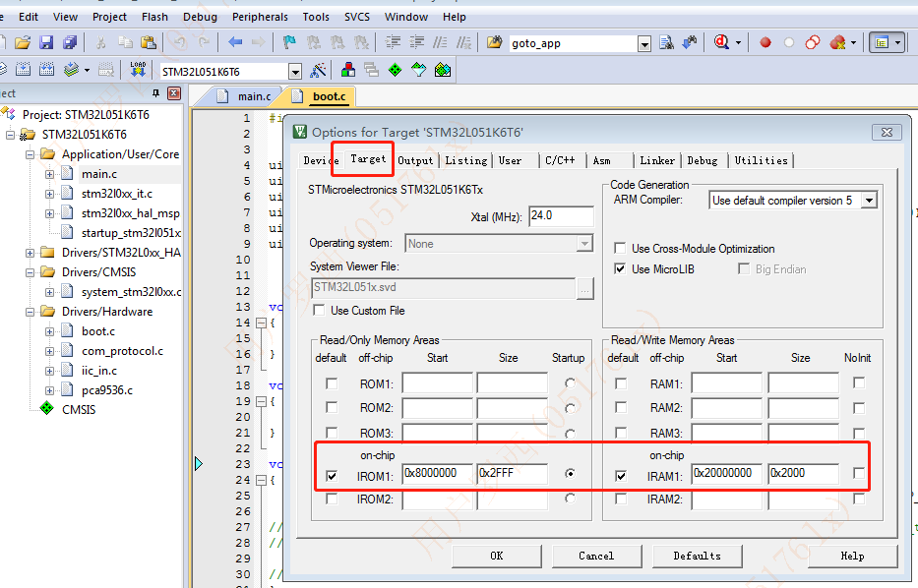Open the STM32L051K6T6 target selection dropdown
This screenshot has height=588, width=918.
295,72
